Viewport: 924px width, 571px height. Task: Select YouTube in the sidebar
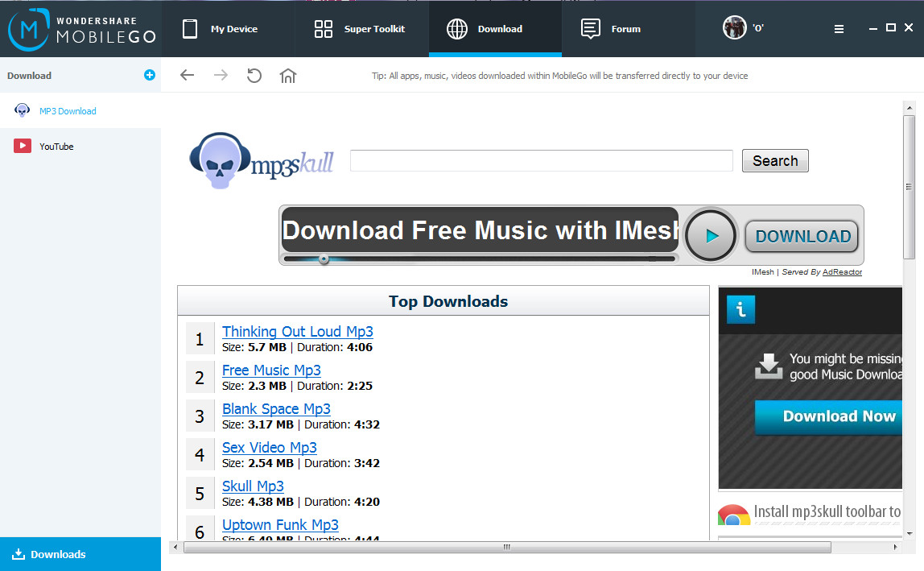tap(56, 147)
